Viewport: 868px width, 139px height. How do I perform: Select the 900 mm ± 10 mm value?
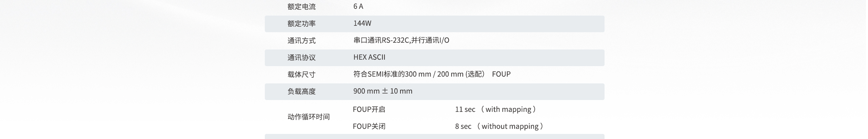pos(383,91)
